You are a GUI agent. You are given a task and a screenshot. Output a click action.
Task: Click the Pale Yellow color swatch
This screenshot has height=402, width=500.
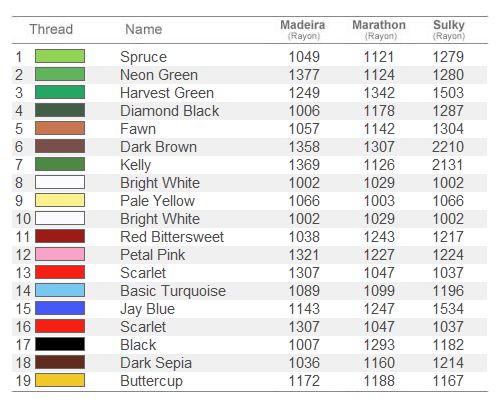[60, 200]
